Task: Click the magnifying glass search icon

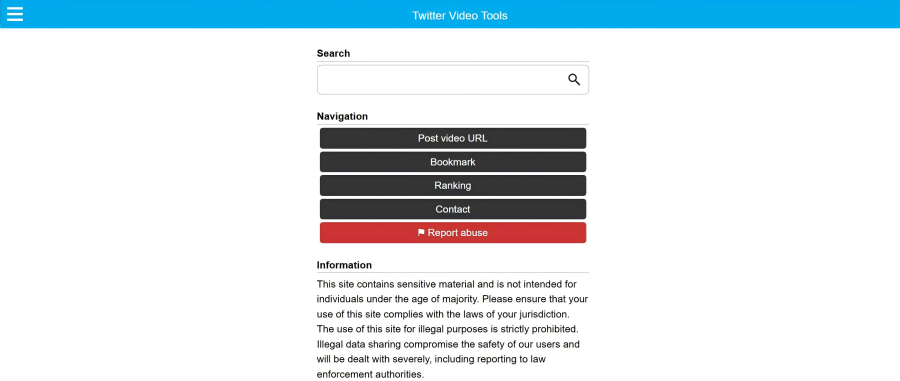Action: click(x=574, y=80)
